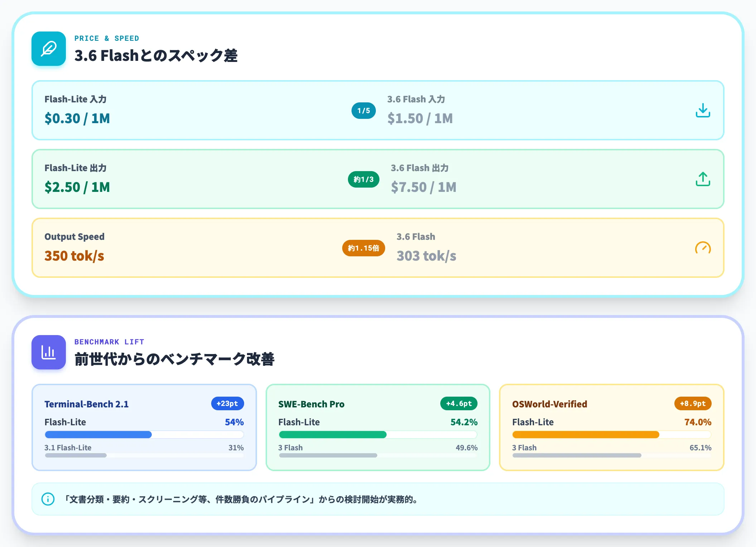
Task: Click the 3.6 Flash 入力 label
Action: 416,99
